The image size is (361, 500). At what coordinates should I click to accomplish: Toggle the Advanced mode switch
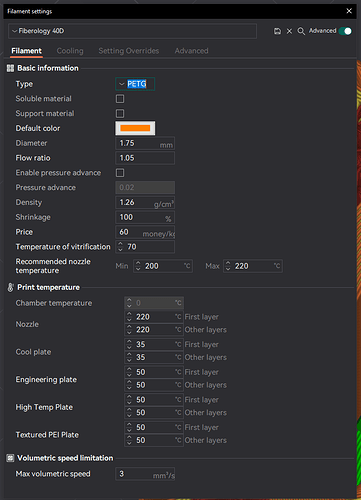pyautogui.click(x=345, y=31)
